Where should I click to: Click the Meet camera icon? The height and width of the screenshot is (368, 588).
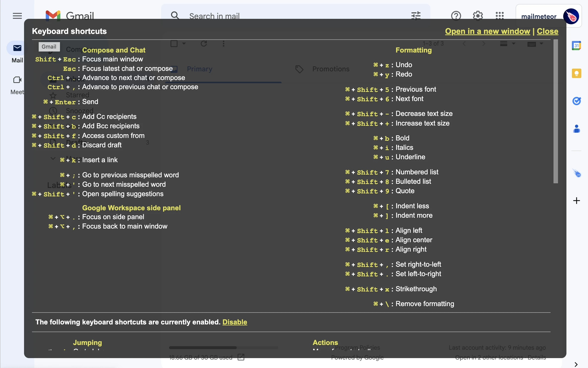[17, 80]
